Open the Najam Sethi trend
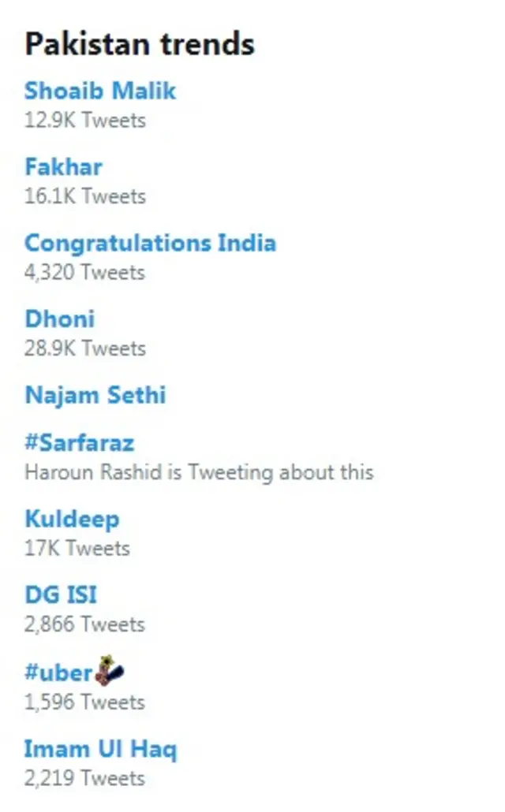505x812 pixels. coord(95,395)
